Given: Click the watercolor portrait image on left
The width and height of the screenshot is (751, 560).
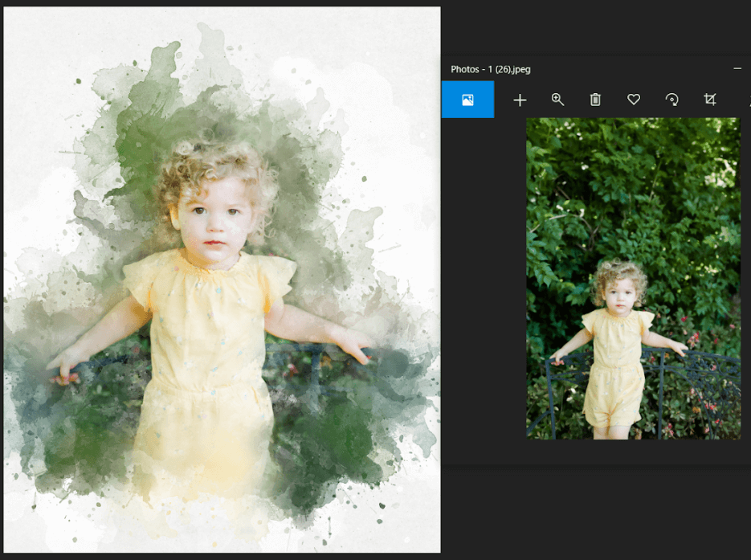Looking at the screenshot, I should point(222,280).
